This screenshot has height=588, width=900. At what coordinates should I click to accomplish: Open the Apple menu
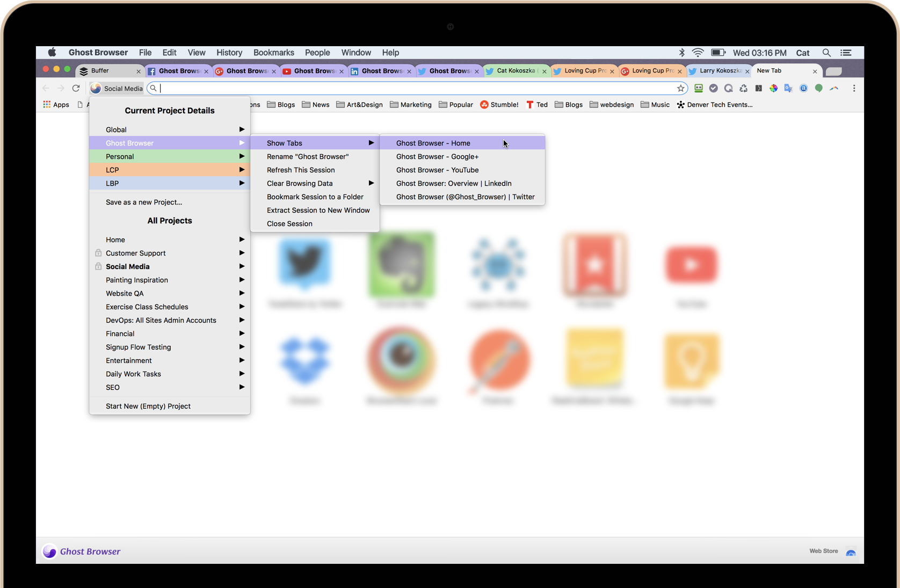52,53
